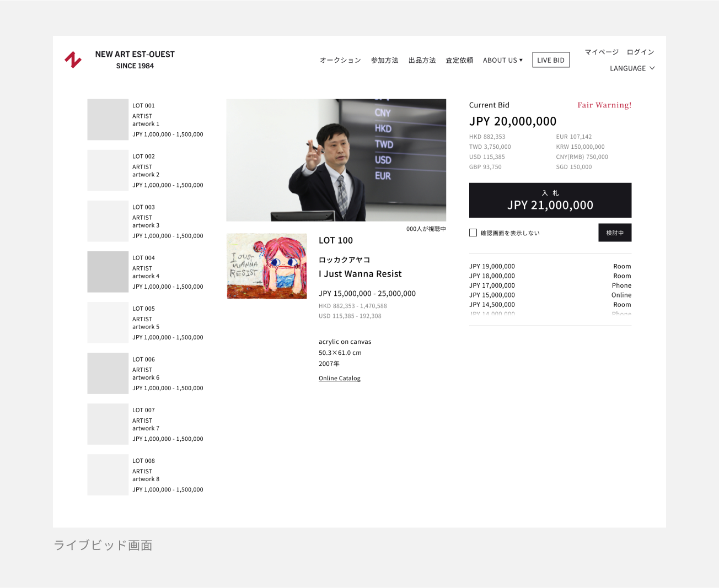719x588 pixels.
Task: Select LOT 004 thumbnail in the list
Action: pyautogui.click(x=108, y=272)
